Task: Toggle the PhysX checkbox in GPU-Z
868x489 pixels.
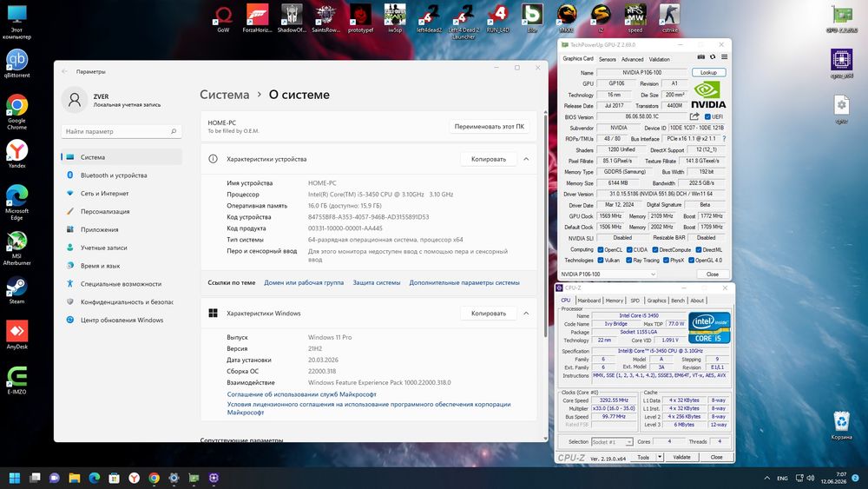Action: pos(666,261)
